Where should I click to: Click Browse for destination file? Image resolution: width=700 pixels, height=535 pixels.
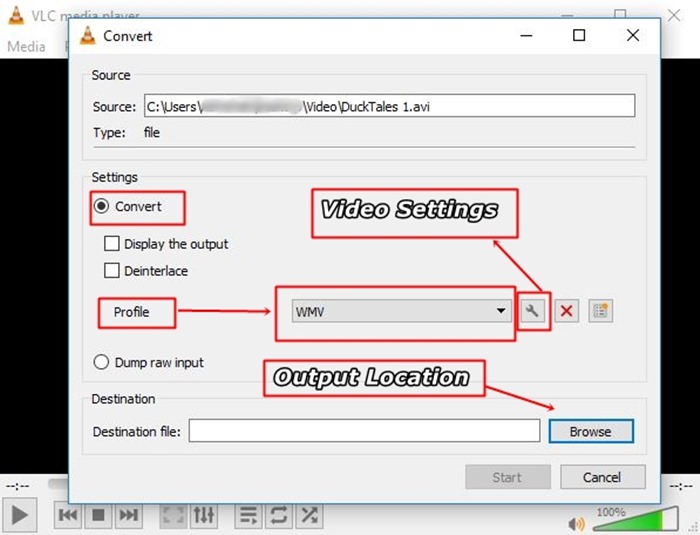tap(591, 431)
